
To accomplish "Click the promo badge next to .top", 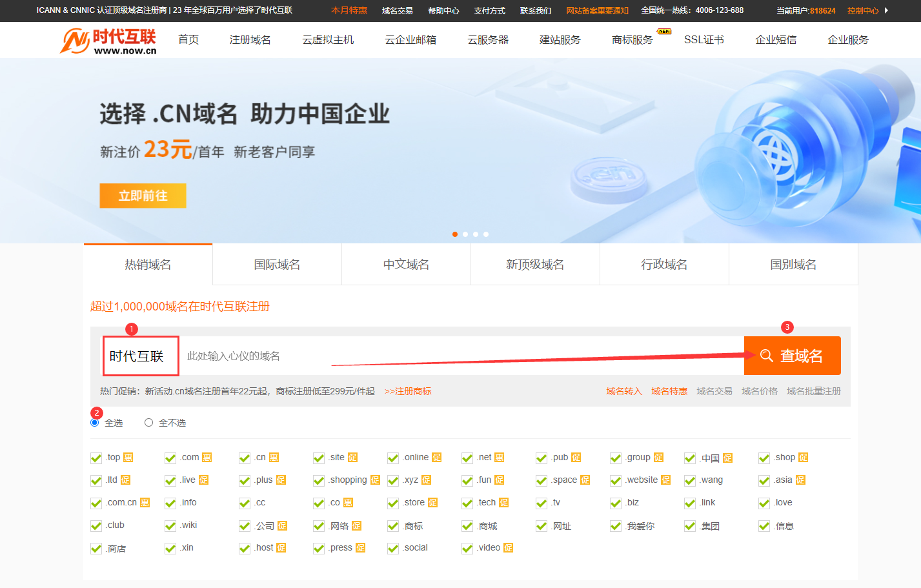I will 128,458.
